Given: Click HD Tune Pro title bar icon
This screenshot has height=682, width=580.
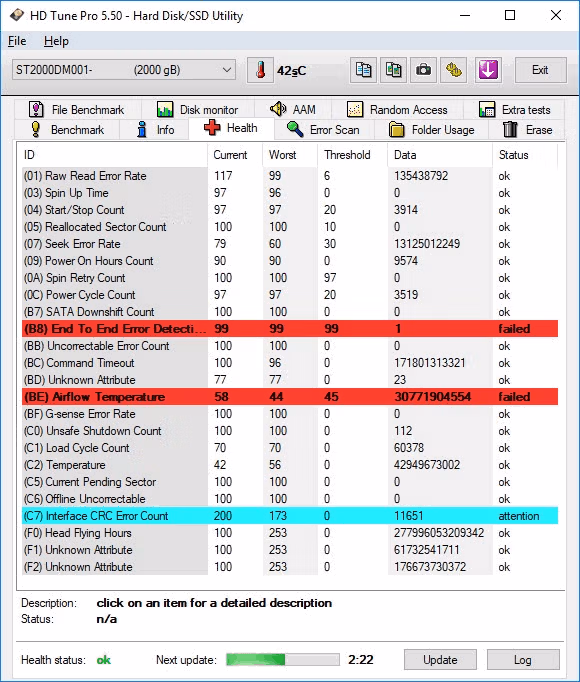Looking at the screenshot, I should (17, 16).
